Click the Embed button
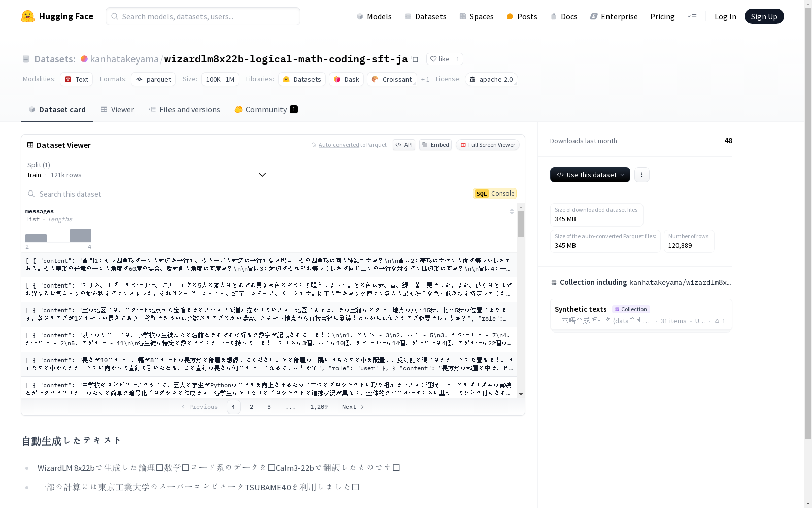This screenshot has height=508, width=812. 435,145
